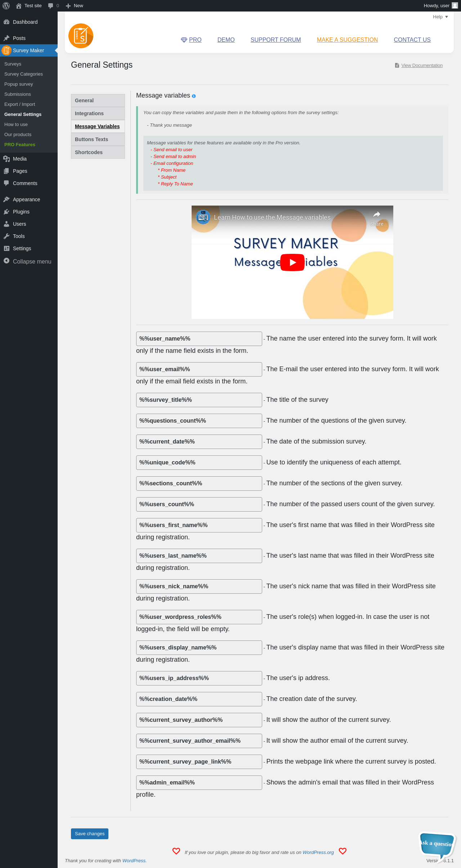Open the WordPress.org rating link
This screenshot has height=868, width=461.
tap(318, 853)
